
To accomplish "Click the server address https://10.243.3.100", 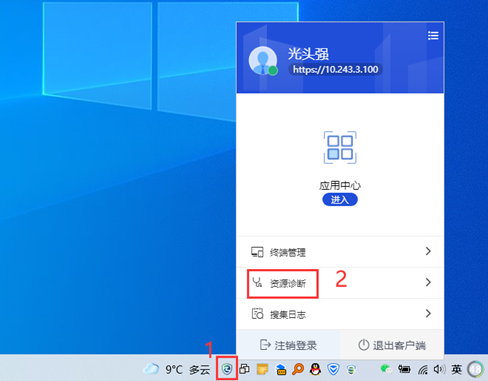I will point(335,69).
